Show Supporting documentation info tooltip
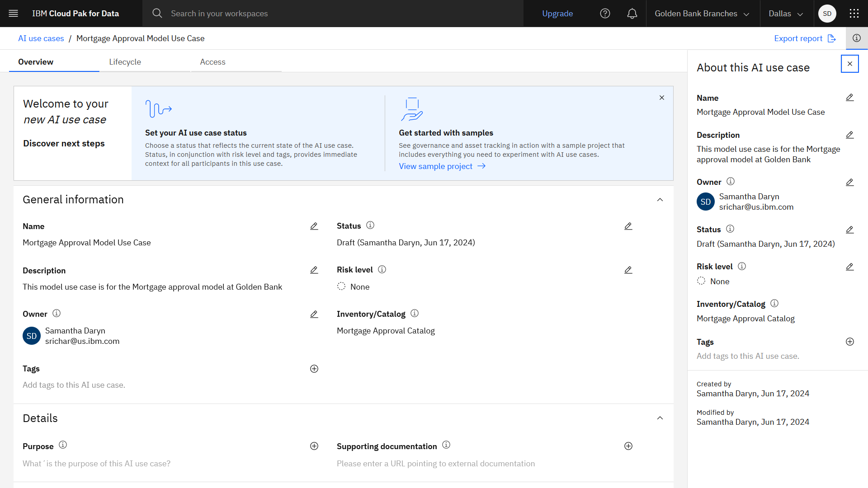The image size is (868, 488). tap(446, 445)
